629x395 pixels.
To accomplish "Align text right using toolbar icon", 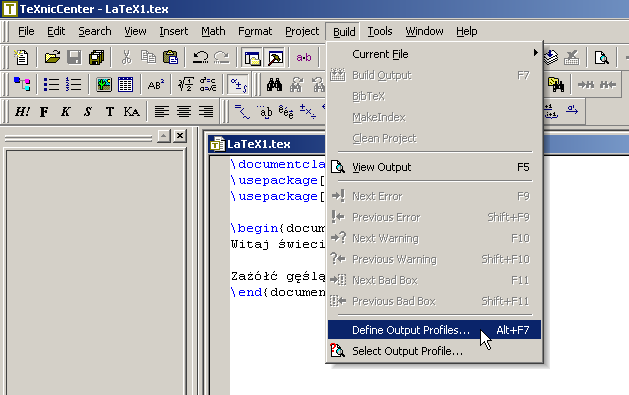I will coord(206,111).
